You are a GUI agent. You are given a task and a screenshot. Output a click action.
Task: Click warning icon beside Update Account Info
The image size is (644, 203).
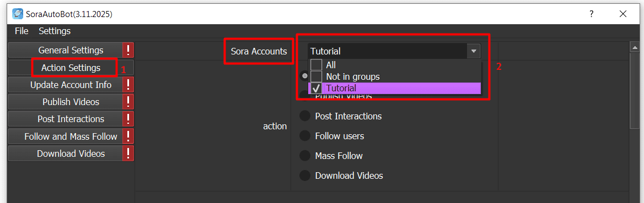click(x=128, y=85)
